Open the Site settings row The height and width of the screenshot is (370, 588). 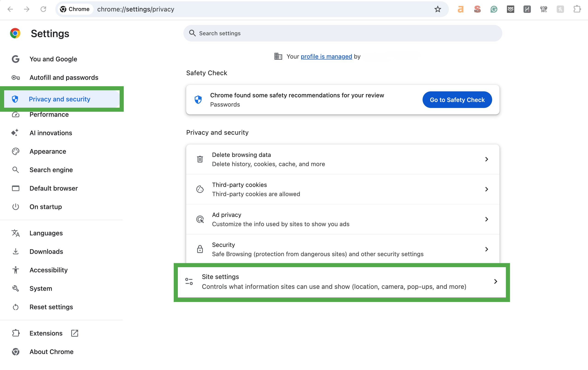tap(342, 282)
